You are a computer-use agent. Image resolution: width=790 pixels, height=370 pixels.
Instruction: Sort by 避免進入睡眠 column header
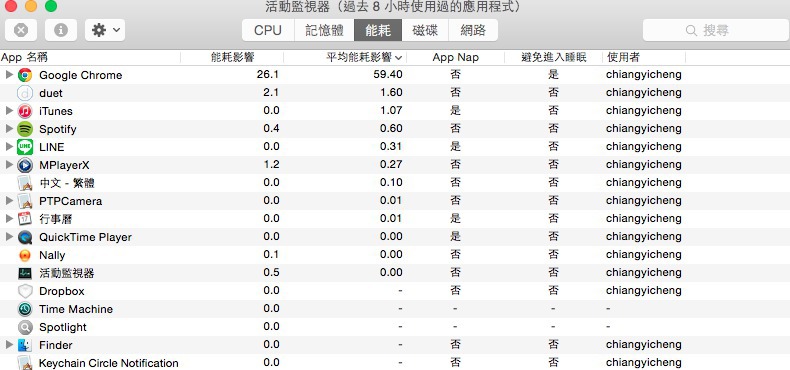(554, 57)
